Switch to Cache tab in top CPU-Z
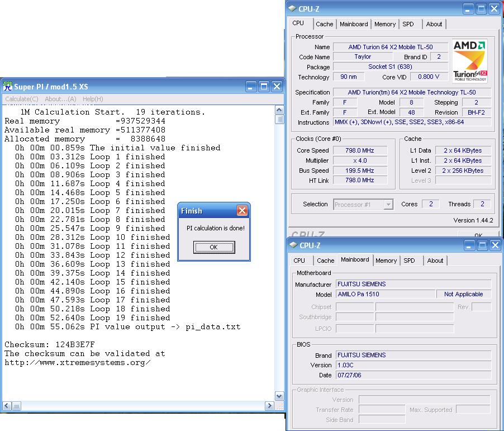Screen dimensions: 504x431 (324, 24)
